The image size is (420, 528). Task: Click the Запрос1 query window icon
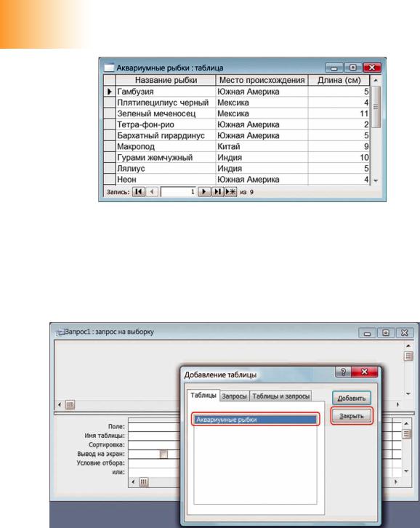(x=60, y=332)
